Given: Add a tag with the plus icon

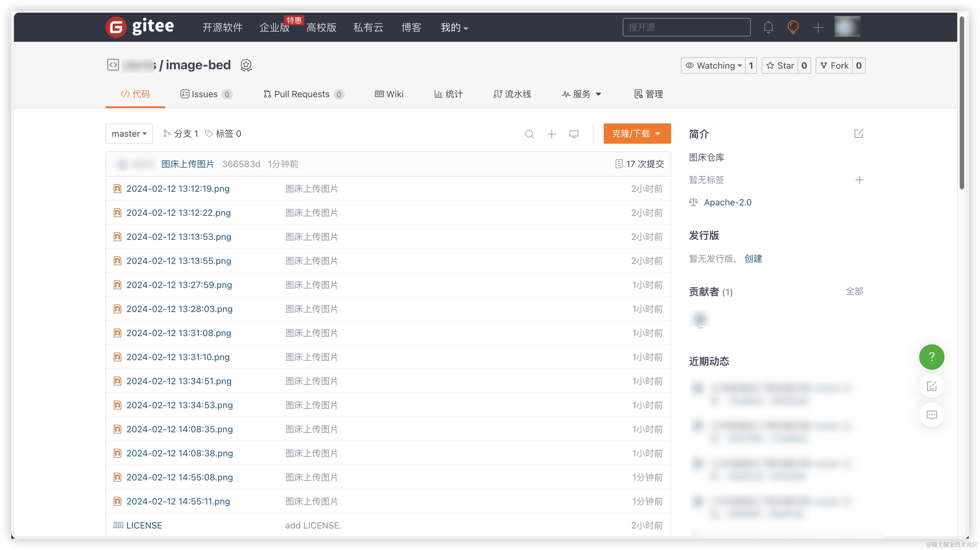Looking at the screenshot, I should click(859, 180).
